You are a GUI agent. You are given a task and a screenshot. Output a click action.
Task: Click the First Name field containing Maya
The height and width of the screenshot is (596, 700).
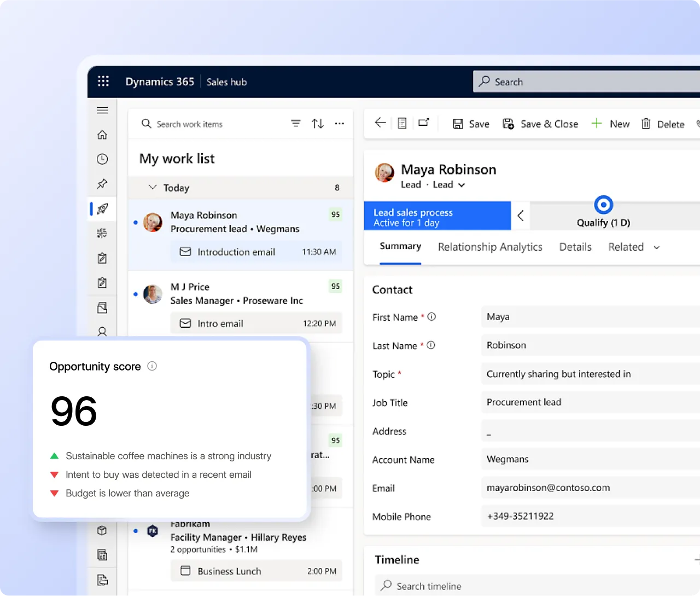(x=591, y=317)
